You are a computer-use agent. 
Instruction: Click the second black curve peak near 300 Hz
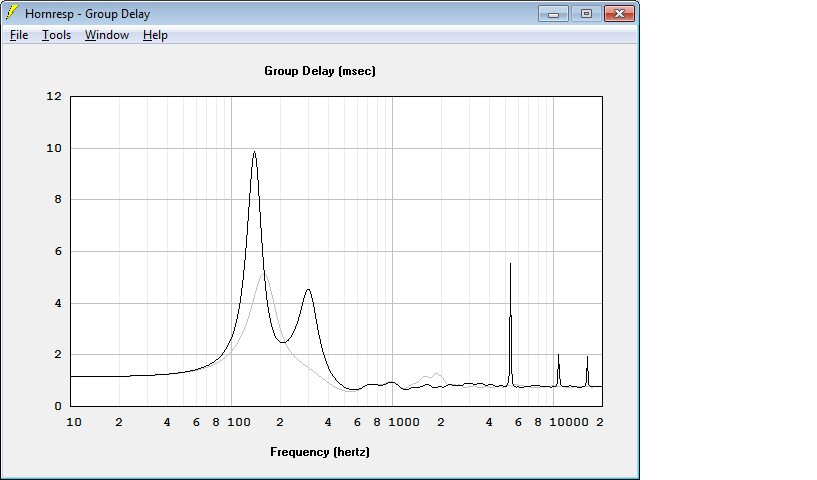[x=308, y=290]
